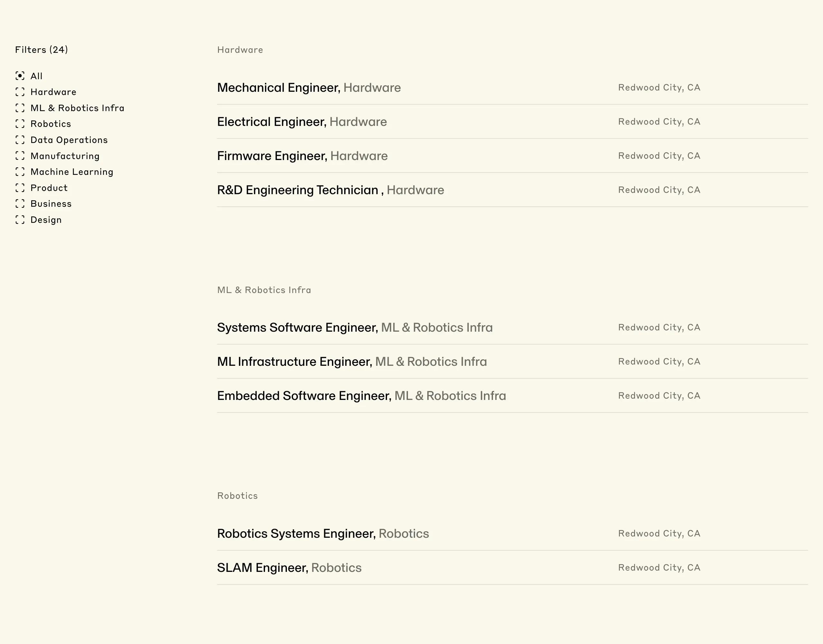The image size is (823, 644).
Task: Open the Embedded Software Engineer posting
Action: click(x=512, y=395)
